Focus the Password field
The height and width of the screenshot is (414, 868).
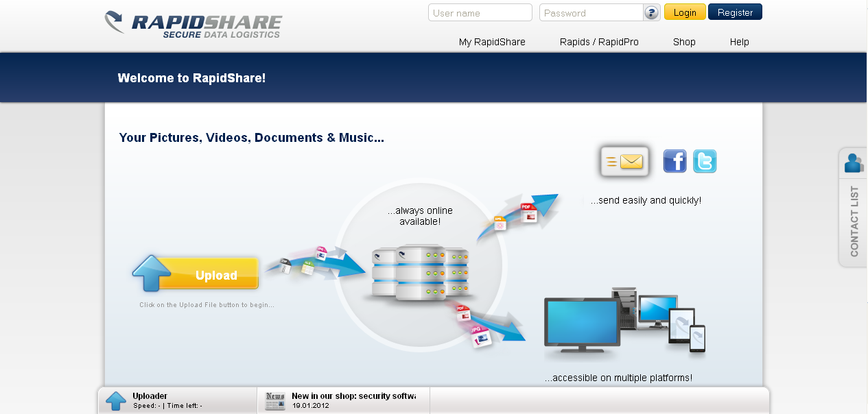point(591,12)
